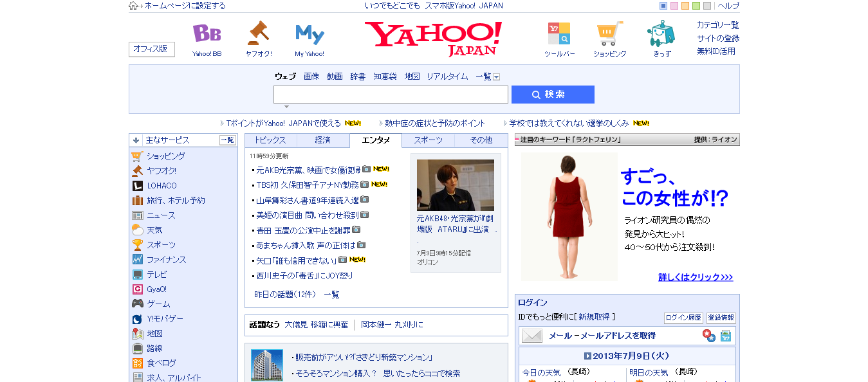868x382 pixels.
Task: Click the ファイナンス chart icon
Action: pyautogui.click(x=137, y=260)
